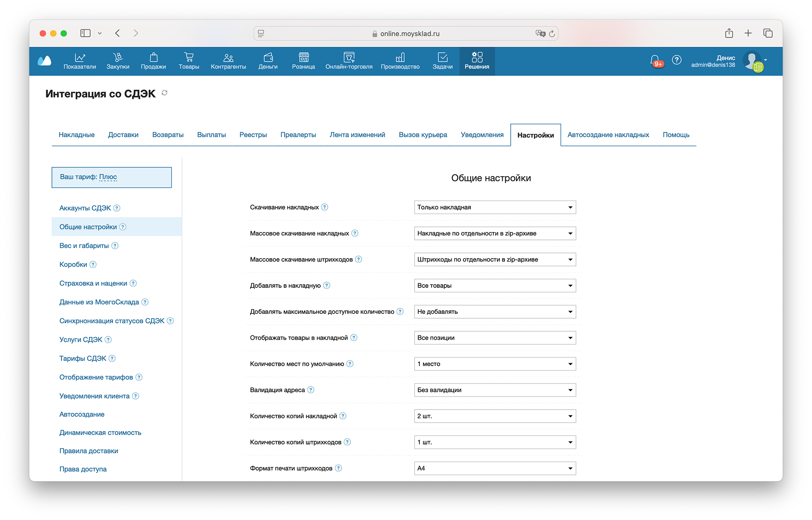
Task: Click the Плюс tariff link
Action: point(107,177)
